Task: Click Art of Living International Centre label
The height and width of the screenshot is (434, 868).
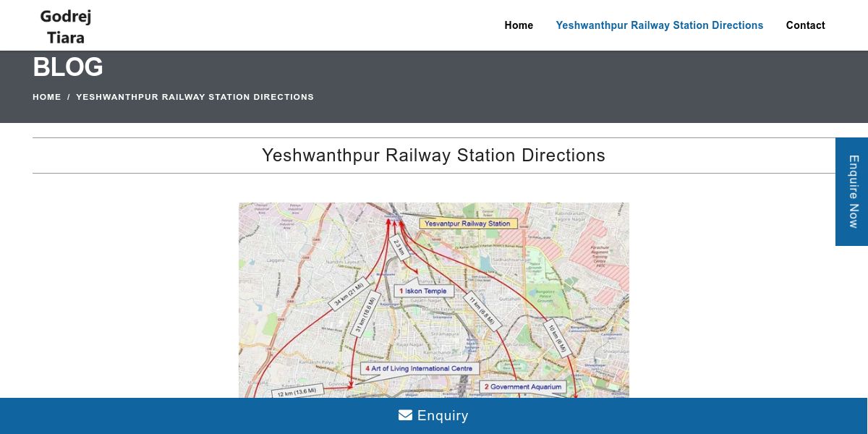Action: point(420,368)
